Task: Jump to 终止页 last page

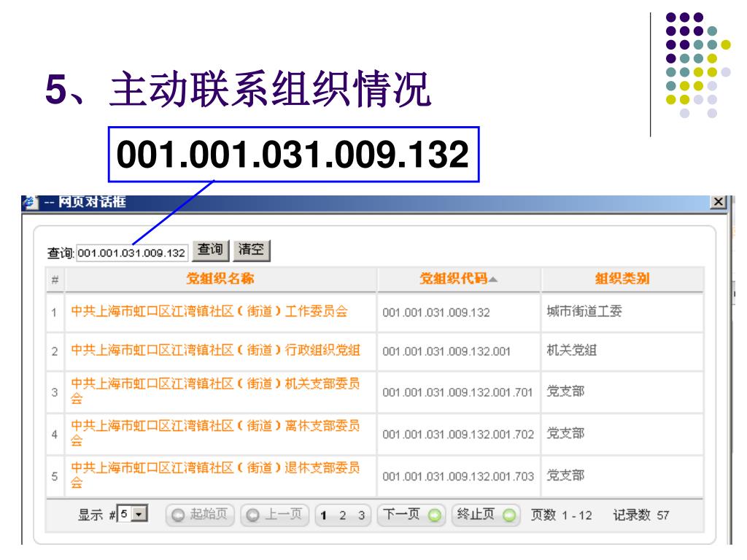Action: [x=485, y=515]
